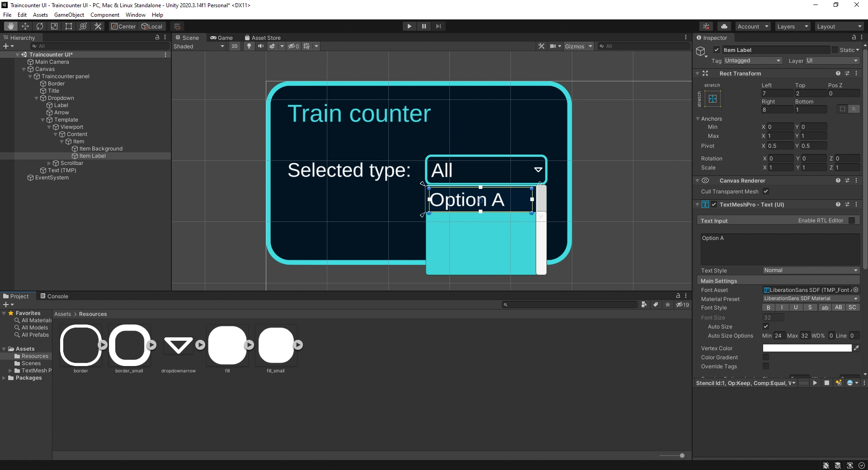Enter Play mode
The width and height of the screenshot is (868, 470).
(409, 26)
